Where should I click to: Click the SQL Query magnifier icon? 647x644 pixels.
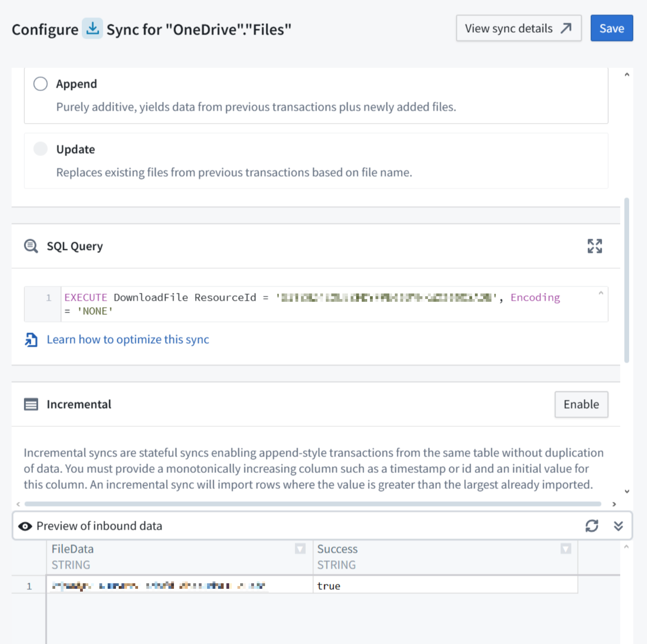point(31,246)
